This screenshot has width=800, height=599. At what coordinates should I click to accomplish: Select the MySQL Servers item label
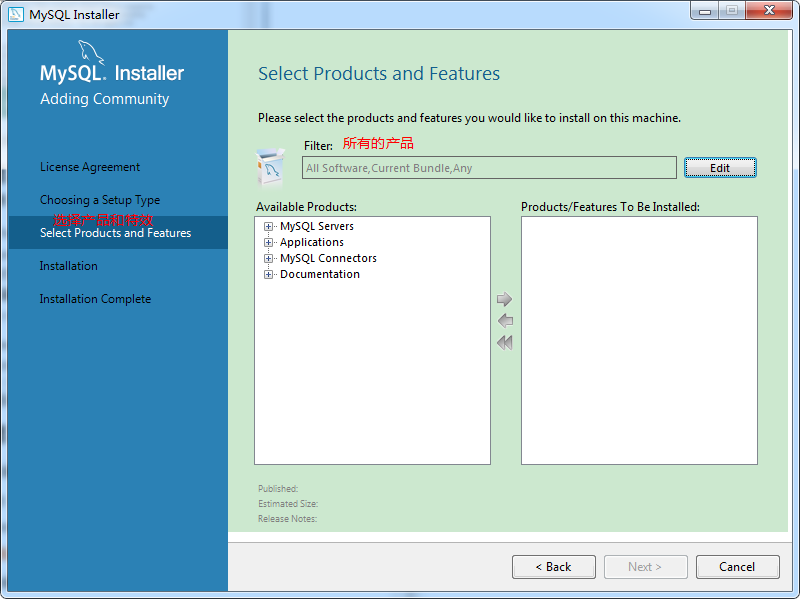tap(316, 227)
